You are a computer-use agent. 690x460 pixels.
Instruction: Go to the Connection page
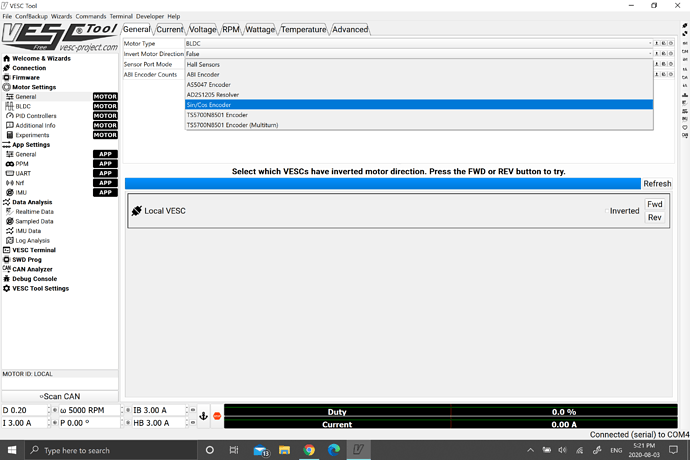point(29,68)
